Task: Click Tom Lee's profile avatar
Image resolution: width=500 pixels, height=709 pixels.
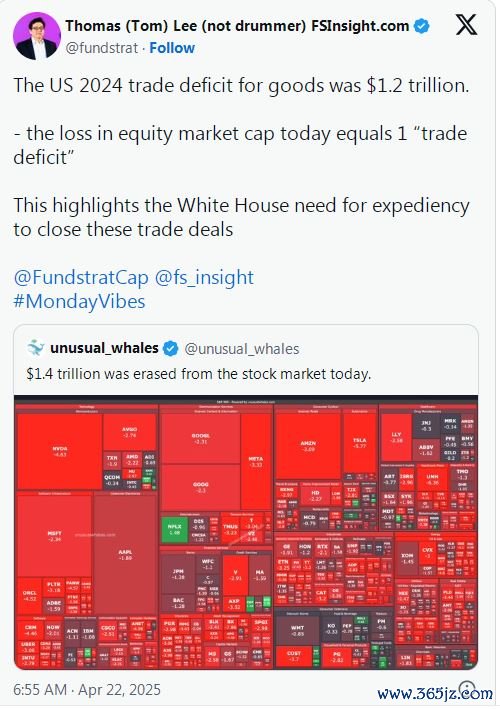Action: [x=37, y=36]
